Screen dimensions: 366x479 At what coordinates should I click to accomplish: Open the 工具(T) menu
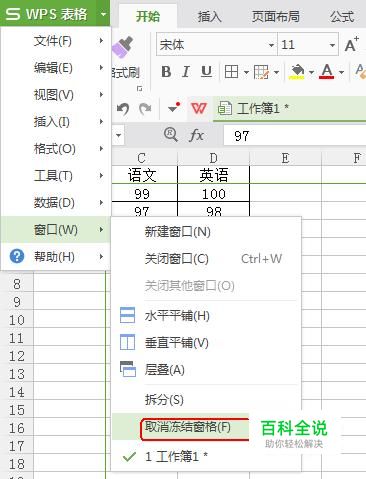[55, 176]
